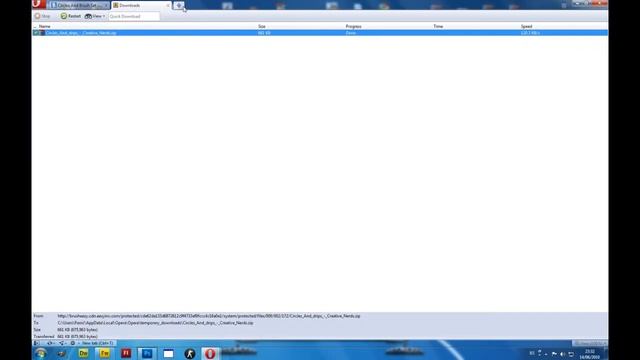This screenshot has height=360, width=640.
Task: Click the To file path in details pane
Action: click(x=155, y=323)
